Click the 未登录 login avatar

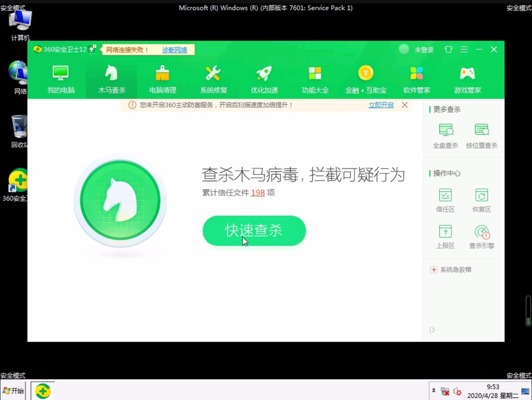404,49
